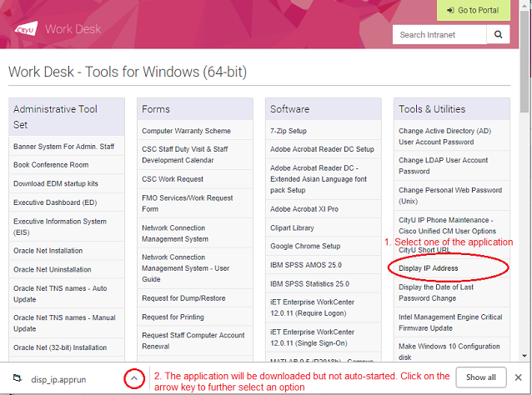The height and width of the screenshot is (395, 532).
Task: Open Request for Printing link
Action: (173, 317)
